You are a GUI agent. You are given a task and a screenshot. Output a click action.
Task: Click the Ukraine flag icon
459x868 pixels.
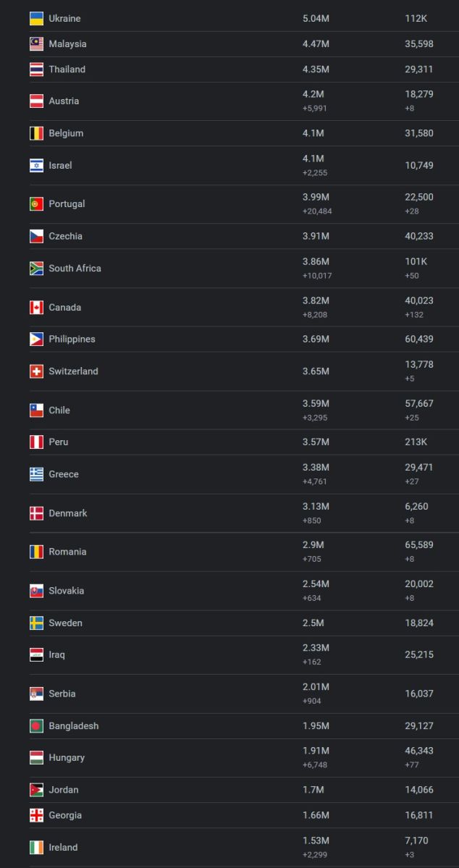click(x=36, y=19)
